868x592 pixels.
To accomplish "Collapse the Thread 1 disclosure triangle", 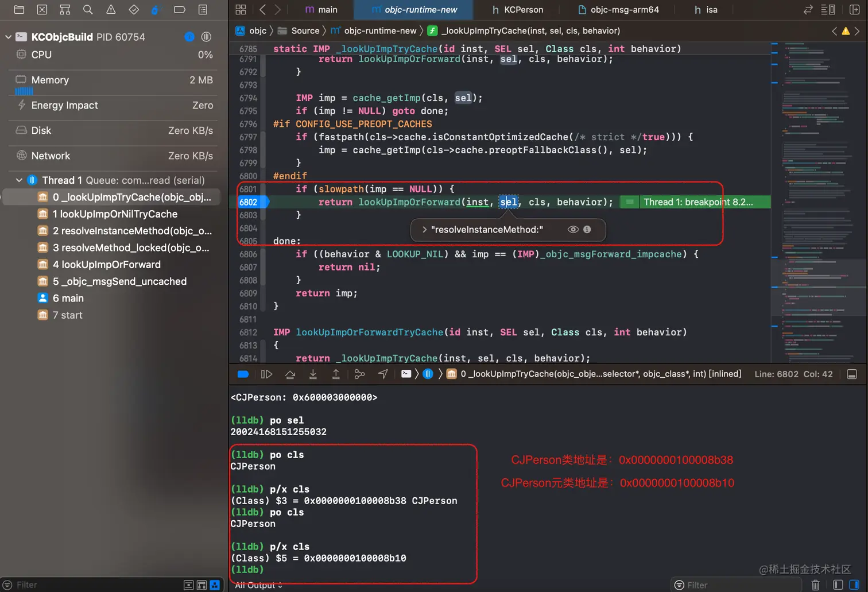I will click(x=19, y=180).
